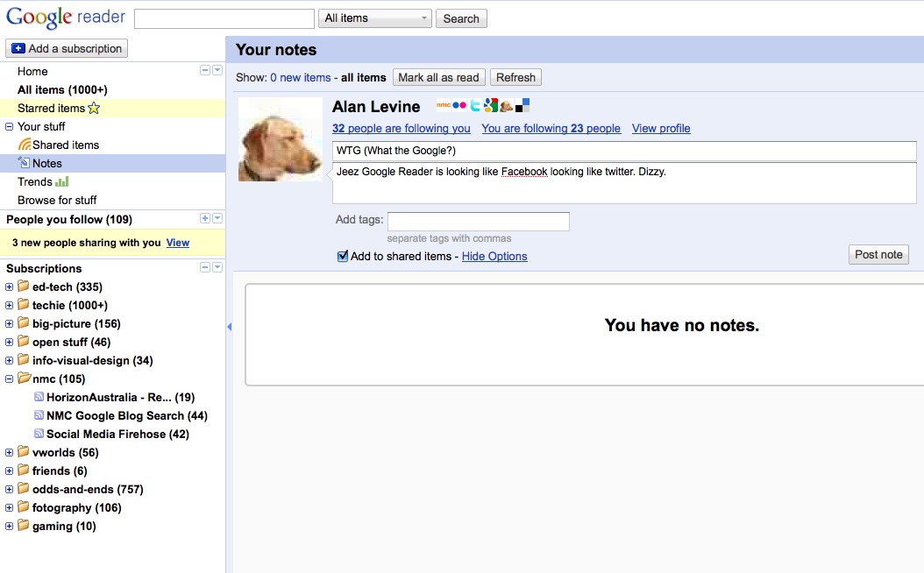
Task: Click 32 people are following you link
Action: 402,129
